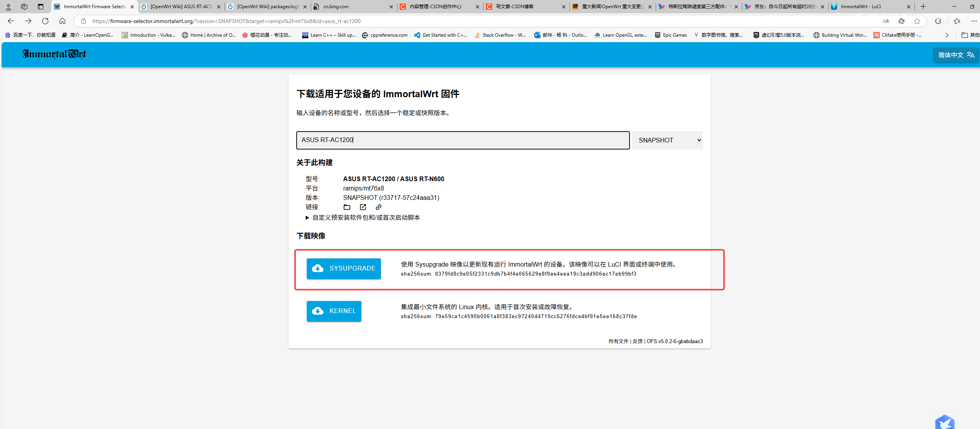The width and height of the screenshot is (980, 429).
Task: Click the browser home icon
Action: [x=62, y=21]
